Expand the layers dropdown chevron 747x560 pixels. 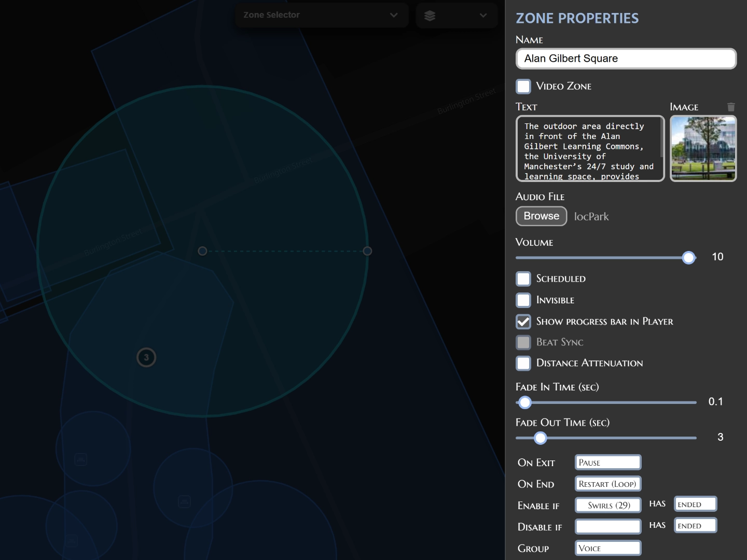[483, 16]
